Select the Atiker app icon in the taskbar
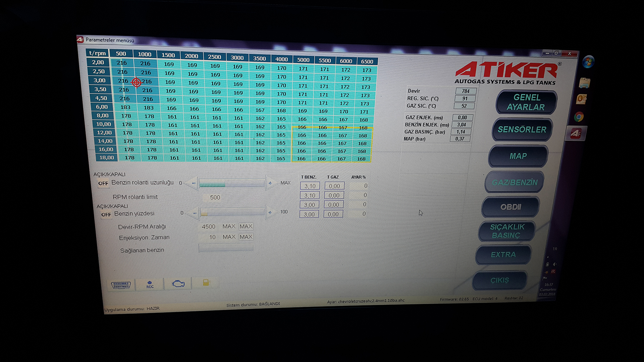The image size is (644, 362). pyautogui.click(x=576, y=134)
